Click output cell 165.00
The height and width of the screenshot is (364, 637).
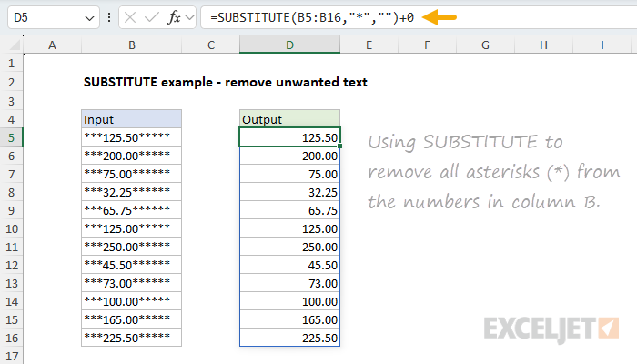tap(289, 319)
